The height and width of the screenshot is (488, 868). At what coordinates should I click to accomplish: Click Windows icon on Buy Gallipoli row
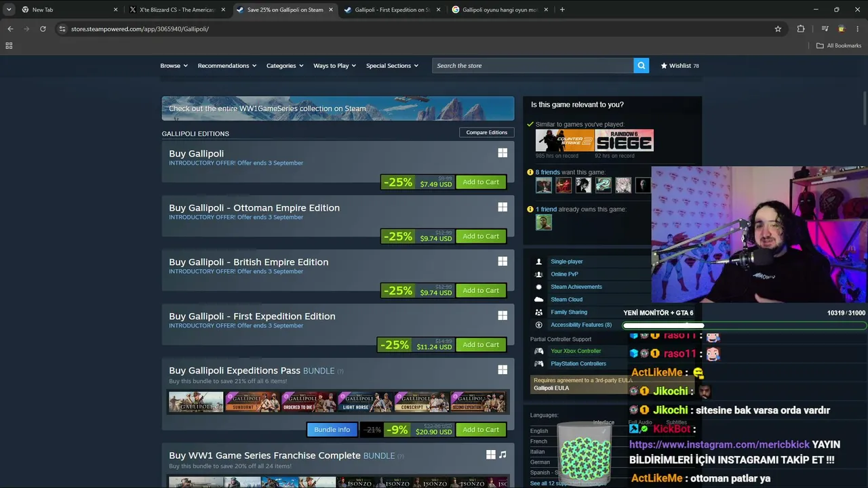pos(502,153)
